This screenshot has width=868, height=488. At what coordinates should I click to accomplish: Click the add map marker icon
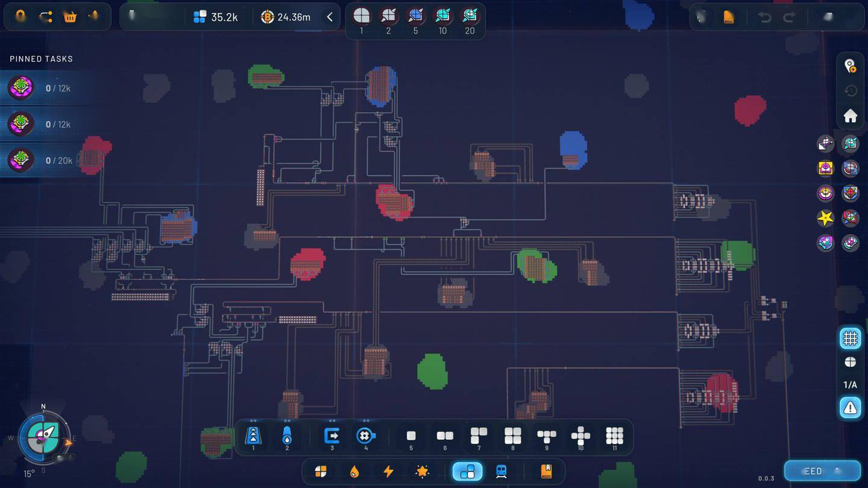[850, 66]
